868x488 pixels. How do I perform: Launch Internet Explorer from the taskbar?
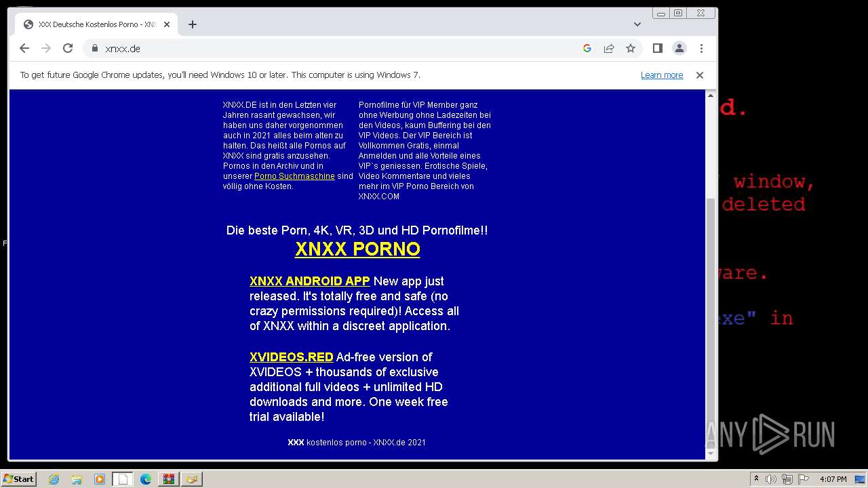pos(54,479)
